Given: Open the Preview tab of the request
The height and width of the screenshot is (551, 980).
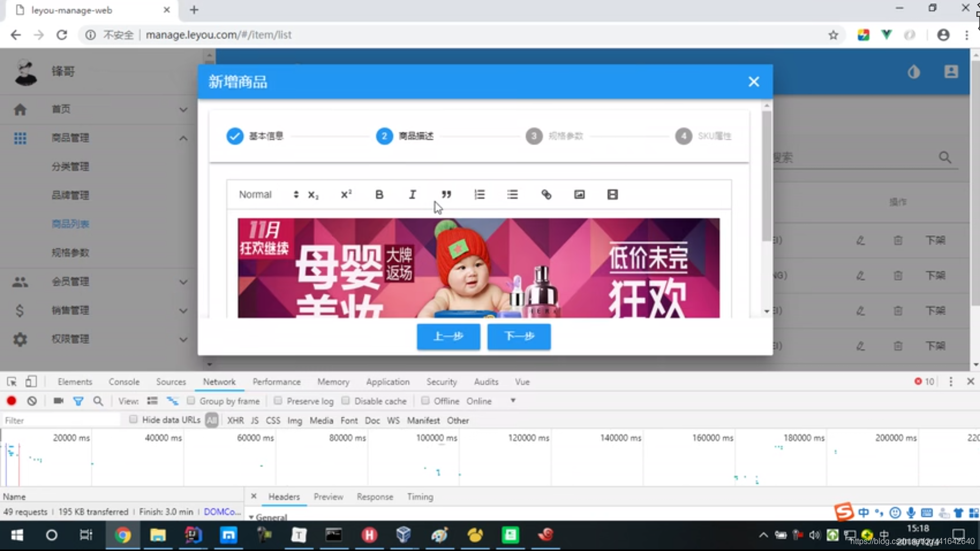Looking at the screenshot, I should [328, 496].
